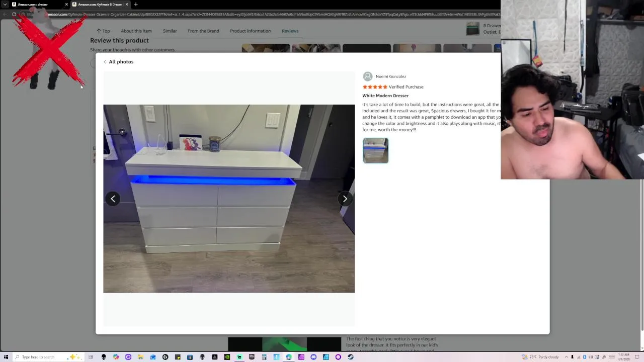This screenshot has height=362, width=644.
Task: Open Discord from the taskbar
Action: pyautogui.click(x=313, y=357)
